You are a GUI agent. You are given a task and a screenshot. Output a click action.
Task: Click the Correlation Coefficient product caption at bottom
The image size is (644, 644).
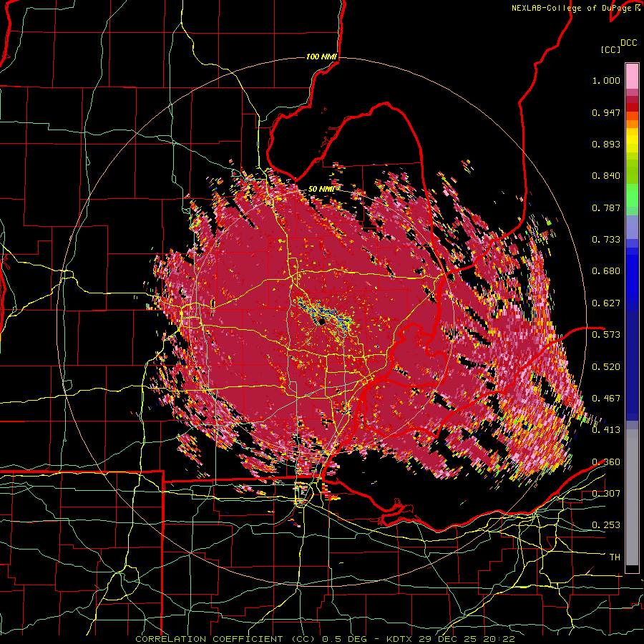tap(325, 639)
